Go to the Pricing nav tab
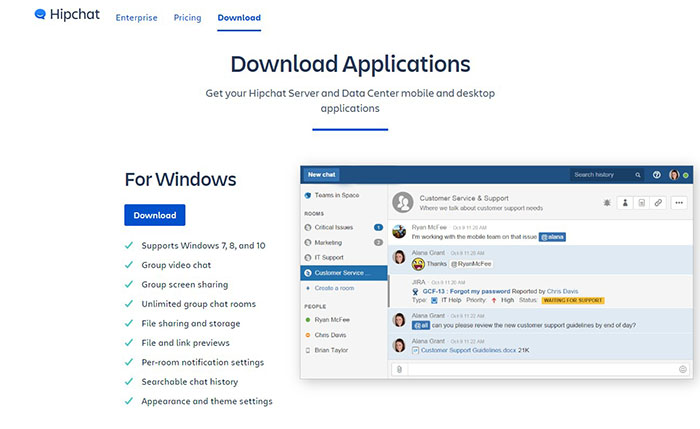The image size is (700, 429). click(187, 18)
